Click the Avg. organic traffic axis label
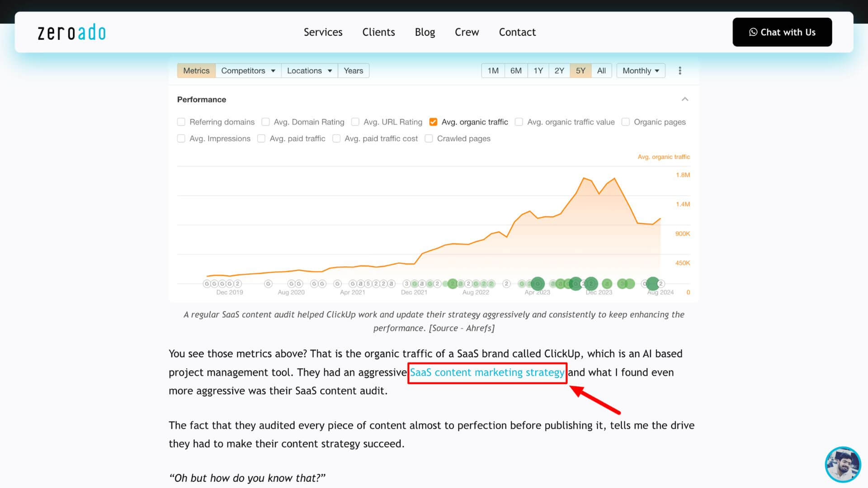The image size is (868, 488). click(x=664, y=157)
